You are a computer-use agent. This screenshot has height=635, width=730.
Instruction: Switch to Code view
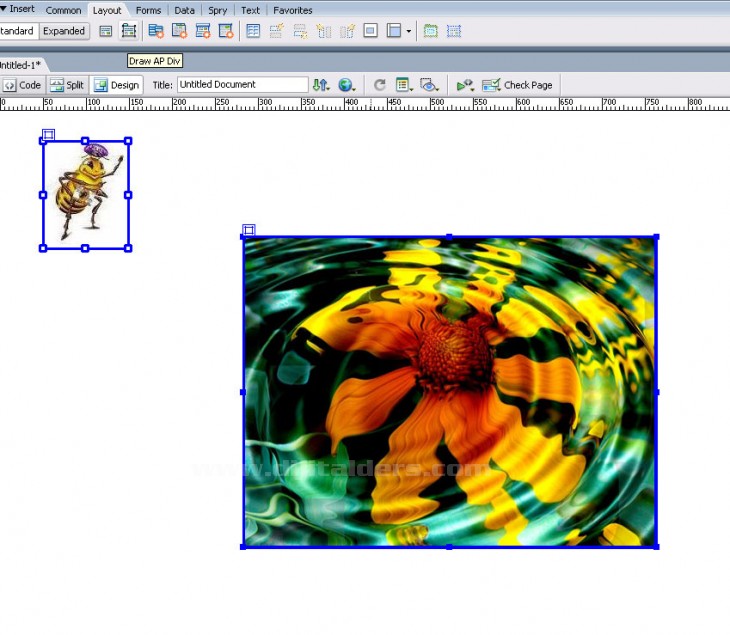[x=22, y=85]
